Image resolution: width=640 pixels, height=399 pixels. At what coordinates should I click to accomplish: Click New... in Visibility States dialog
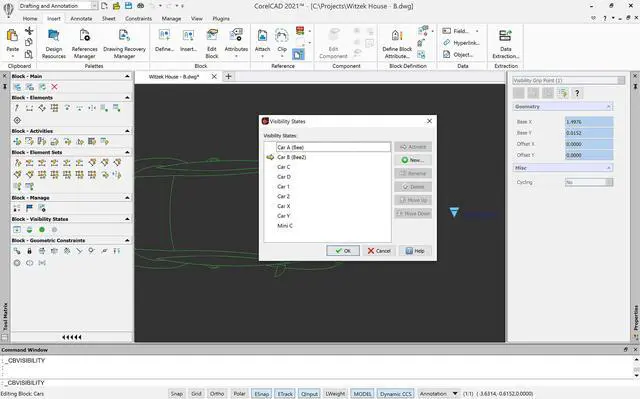413,160
